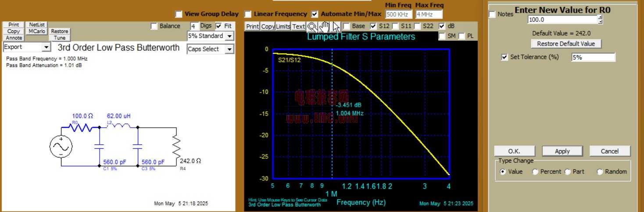Click the S21/S12 trace label on plot
The height and width of the screenshot is (212, 644).
point(290,60)
